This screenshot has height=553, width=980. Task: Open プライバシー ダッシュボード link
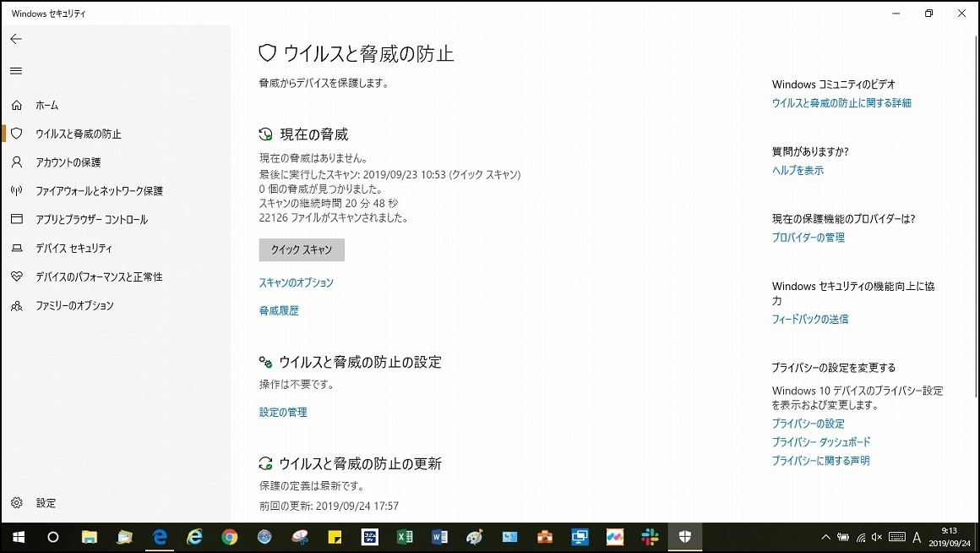click(x=821, y=442)
